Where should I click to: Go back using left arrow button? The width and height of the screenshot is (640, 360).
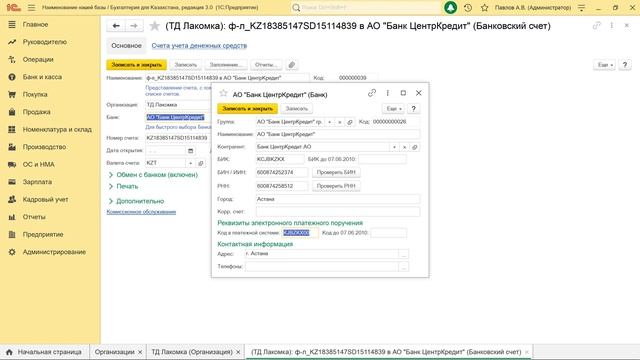pos(116,26)
